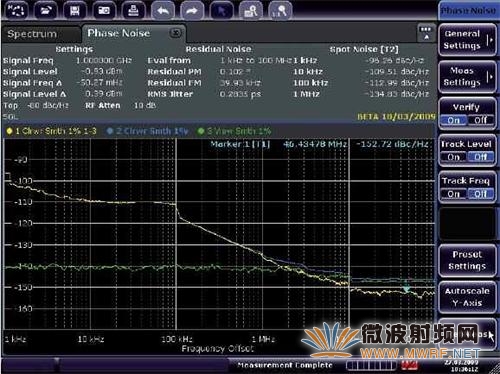
Task: Expand the Meas Settings submenu
Action: [x=467, y=77]
